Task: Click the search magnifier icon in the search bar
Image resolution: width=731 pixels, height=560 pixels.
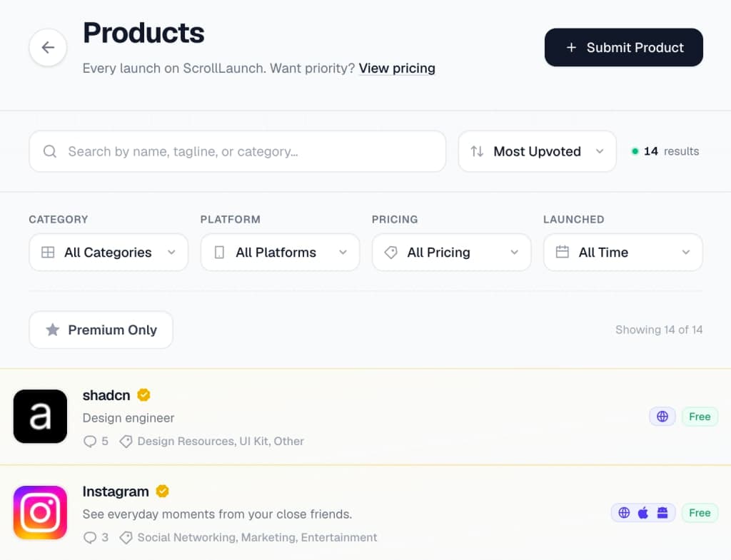Action: 49,151
